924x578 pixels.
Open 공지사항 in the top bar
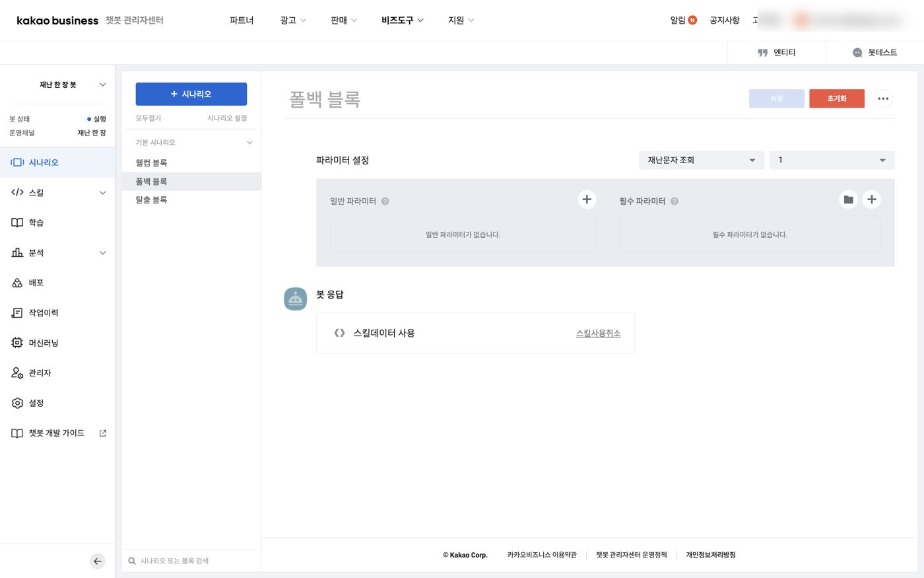click(x=725, y=20)
